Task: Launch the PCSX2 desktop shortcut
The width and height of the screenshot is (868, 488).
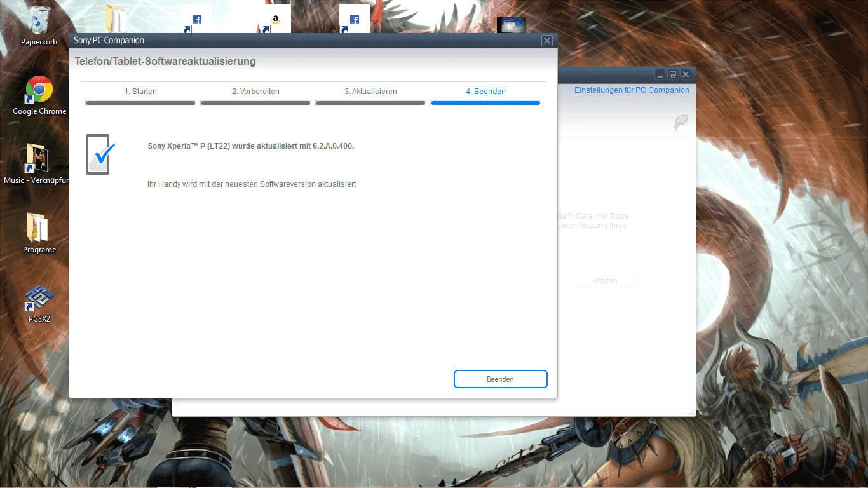Action: tap(39, 304)
